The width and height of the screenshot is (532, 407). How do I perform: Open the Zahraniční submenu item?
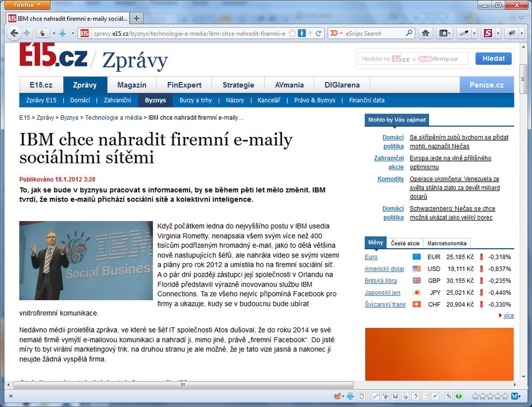(117, 100)
